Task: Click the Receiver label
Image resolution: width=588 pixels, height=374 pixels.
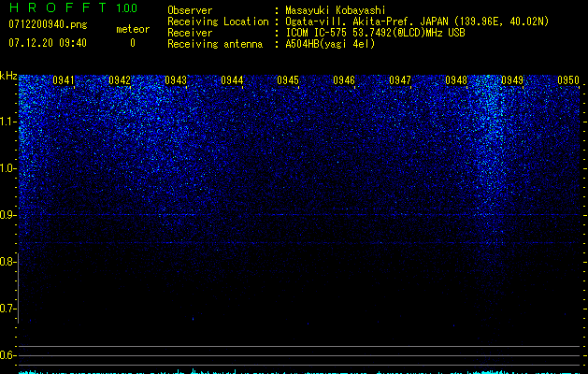Action: (190, 33)
